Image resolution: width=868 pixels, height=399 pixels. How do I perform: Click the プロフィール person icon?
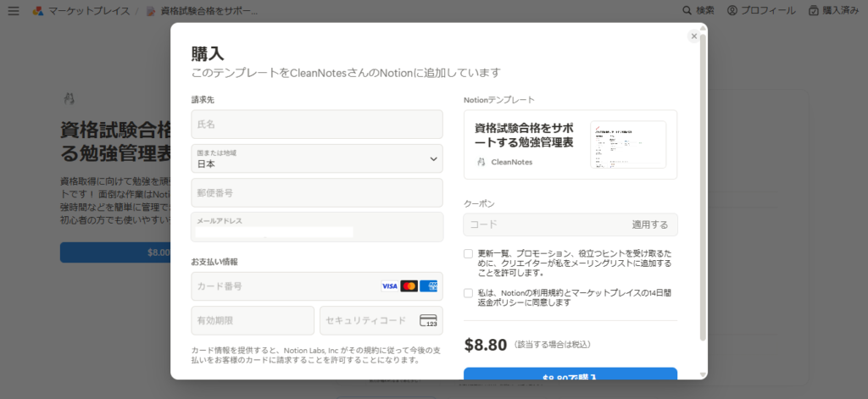pos(732,10)
